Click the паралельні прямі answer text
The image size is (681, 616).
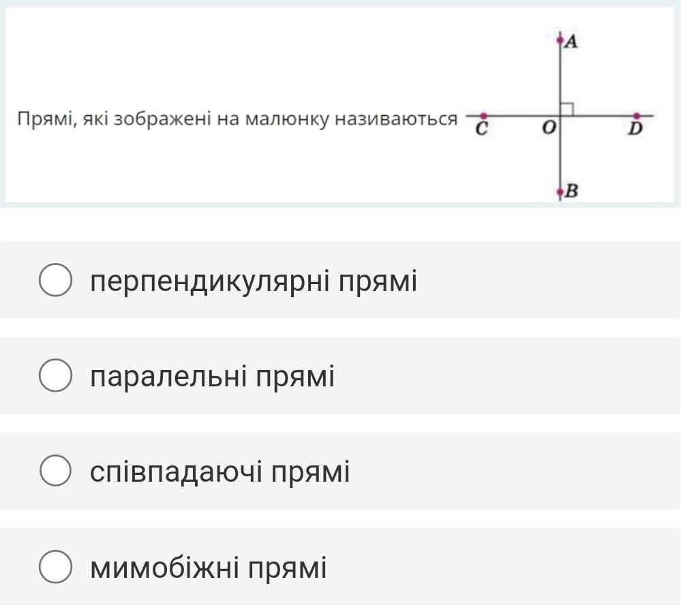click(212, 377)
